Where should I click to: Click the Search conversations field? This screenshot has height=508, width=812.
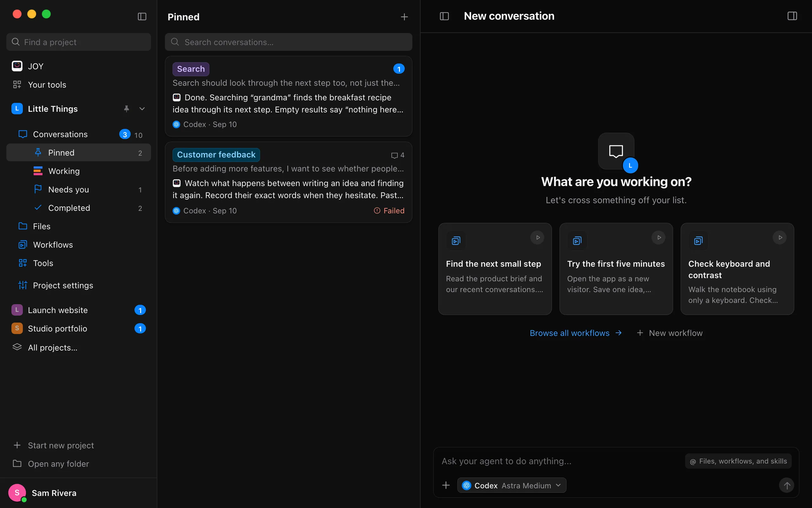tap(289, 42)
